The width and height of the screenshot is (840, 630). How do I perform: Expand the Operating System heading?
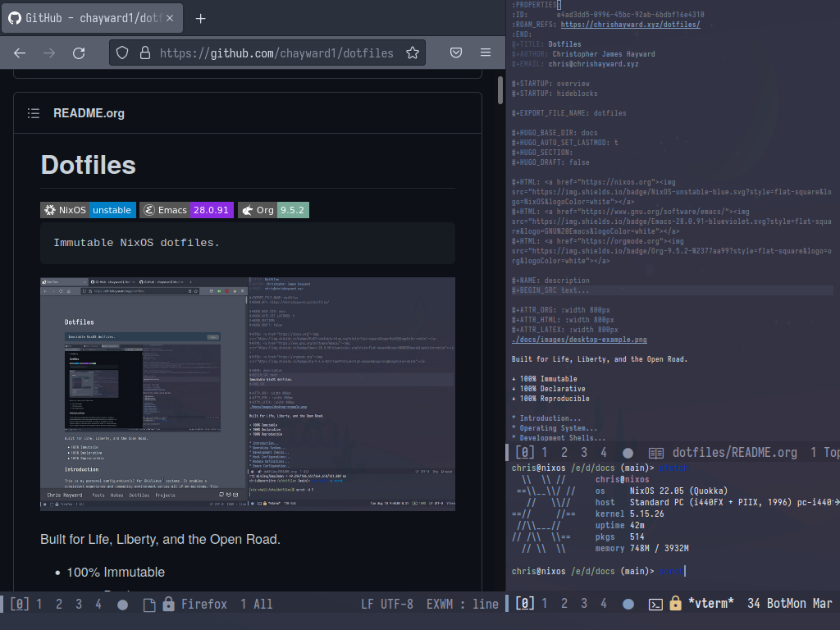coord(554,428)
